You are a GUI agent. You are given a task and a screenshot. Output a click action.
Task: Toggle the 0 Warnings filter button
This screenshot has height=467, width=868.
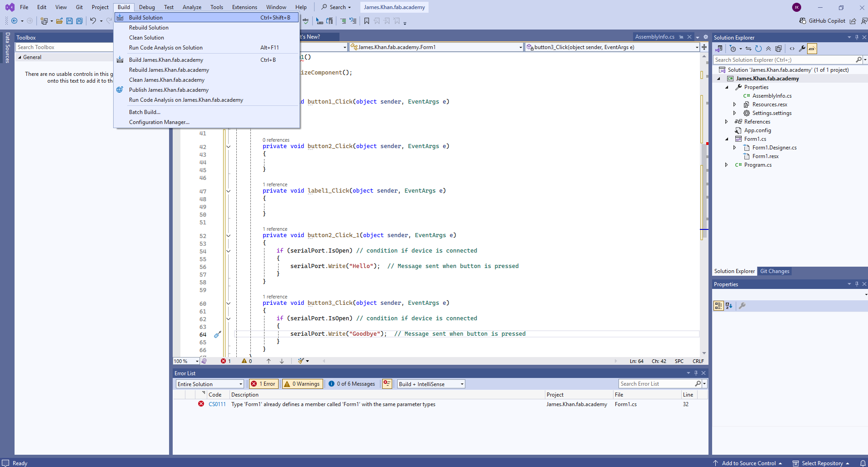(302, 384)
